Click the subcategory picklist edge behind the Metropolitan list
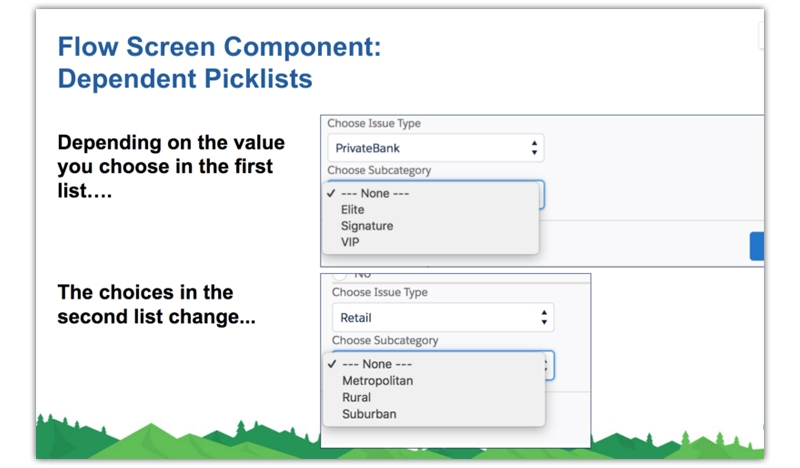Image resolution: width=800 pixels, height=468 pixels. coord(549,366)
